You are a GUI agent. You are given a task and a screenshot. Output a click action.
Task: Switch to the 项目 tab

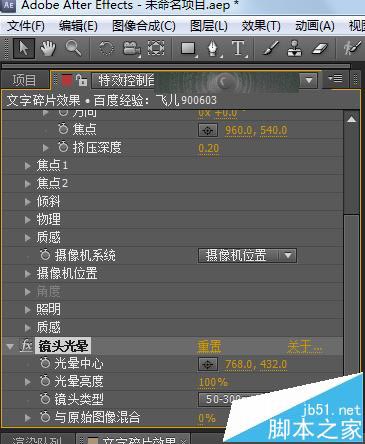tap(24, 80)
